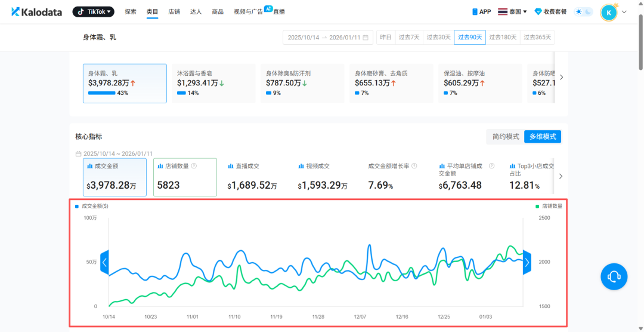Viewport: 644px width, 332px height.
Task: Click the Kalodata logo
Action: tap(36, 12)
